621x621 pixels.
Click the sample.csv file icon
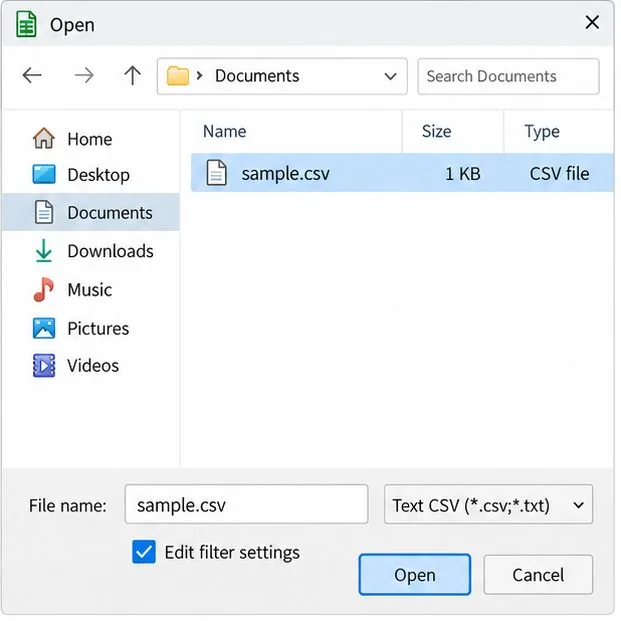(216, 173)
